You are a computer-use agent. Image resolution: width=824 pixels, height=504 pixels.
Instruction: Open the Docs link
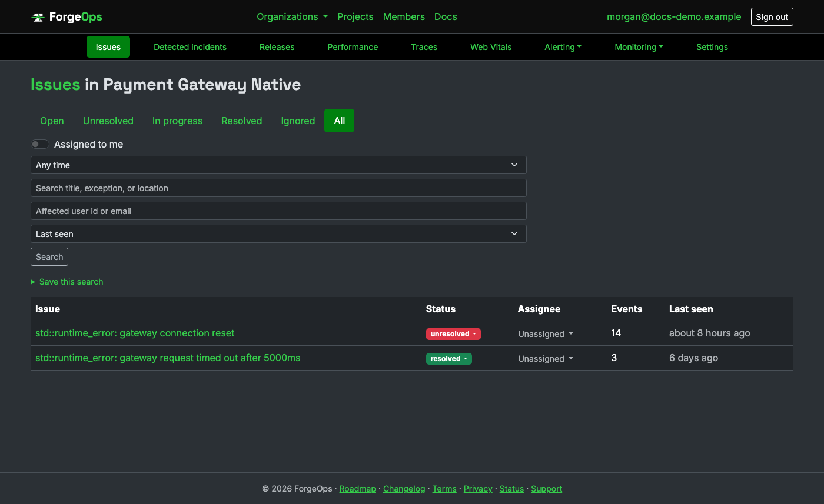pyautogui.click(x=446, y=16)
